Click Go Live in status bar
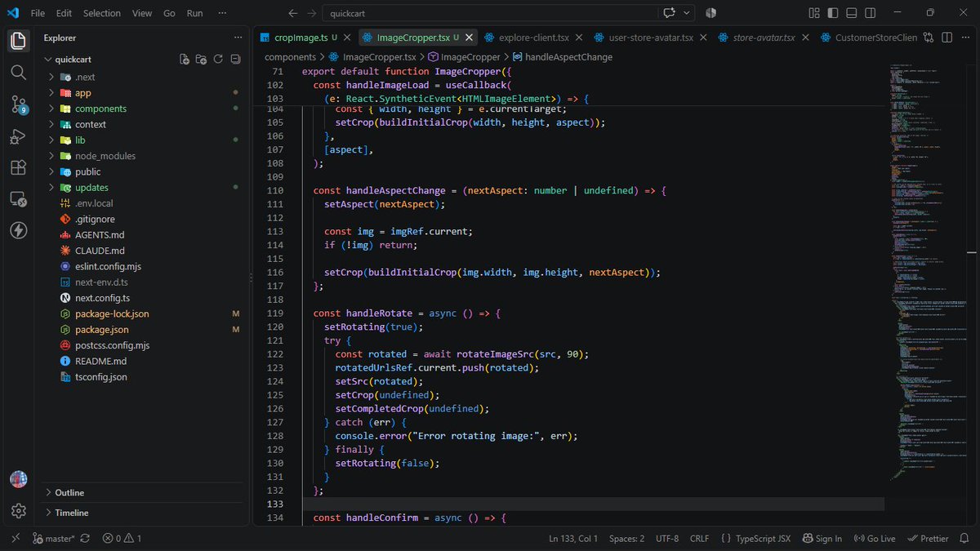 point(874,539)
